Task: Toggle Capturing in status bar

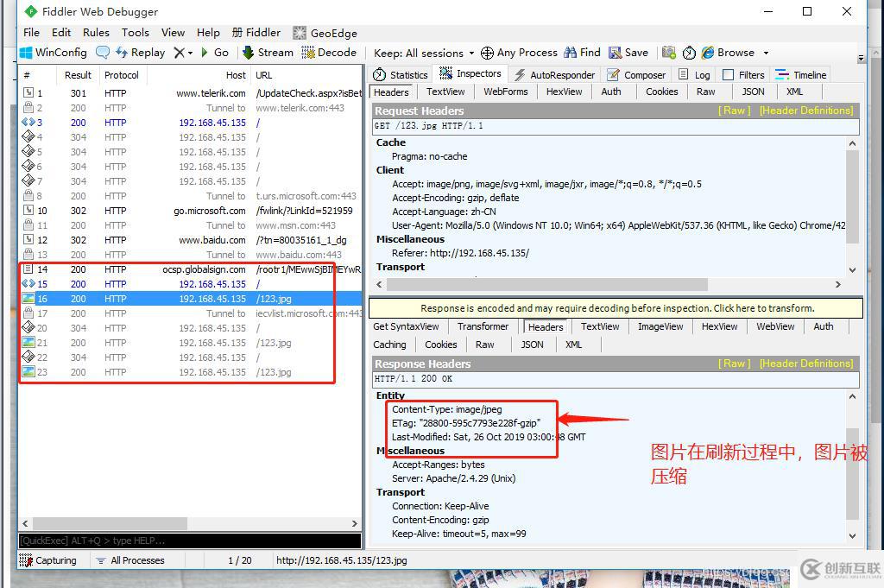Action: pos(48,560)
